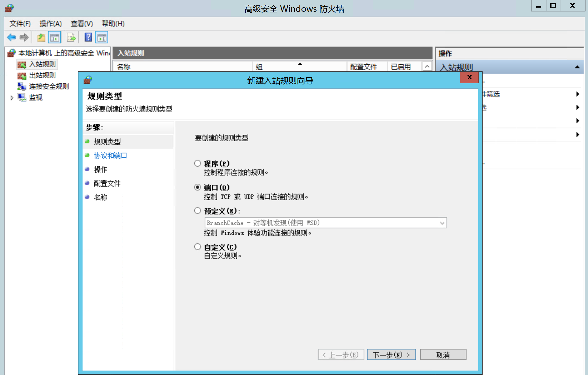The width and height of the screenshot is (588, 375).
Task: Click the back navigation arrow
Action: coord(11,37)
